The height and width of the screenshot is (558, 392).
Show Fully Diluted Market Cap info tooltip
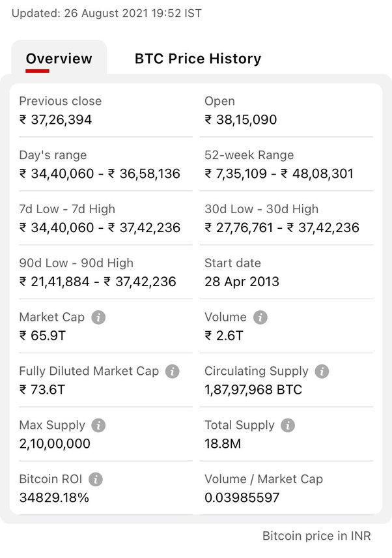[173, 371]
